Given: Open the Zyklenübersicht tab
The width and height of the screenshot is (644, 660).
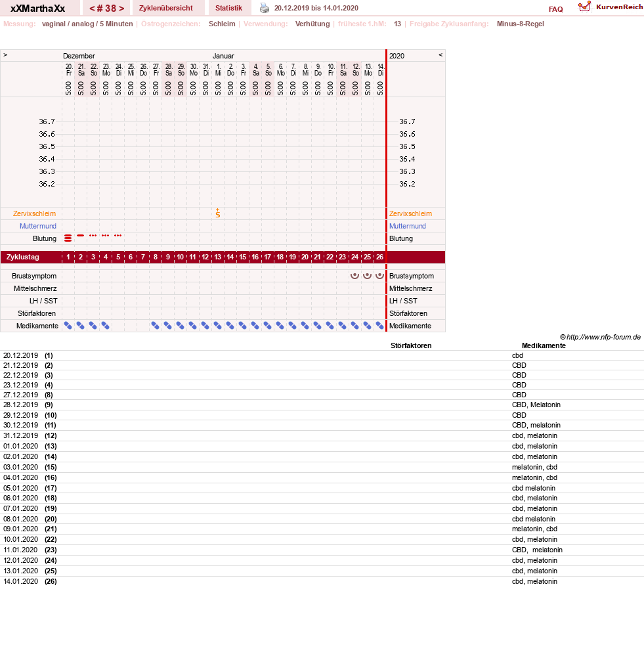Looking at the screenshot, I should tap(165, 8).
